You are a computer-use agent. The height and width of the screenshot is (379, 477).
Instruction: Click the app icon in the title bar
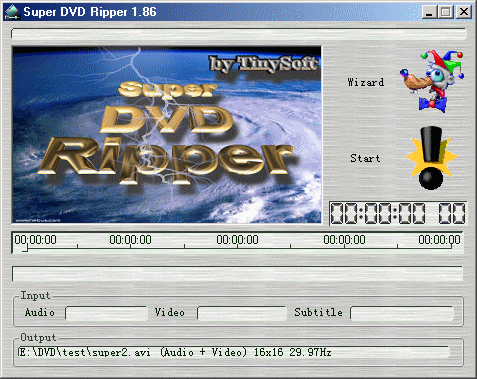pos(12,12)
